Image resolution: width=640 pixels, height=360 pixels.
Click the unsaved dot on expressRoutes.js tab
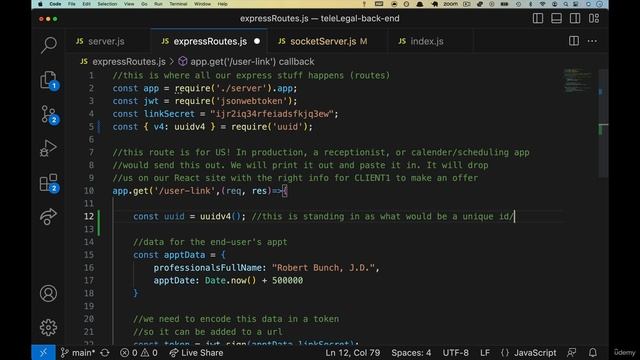257,41
